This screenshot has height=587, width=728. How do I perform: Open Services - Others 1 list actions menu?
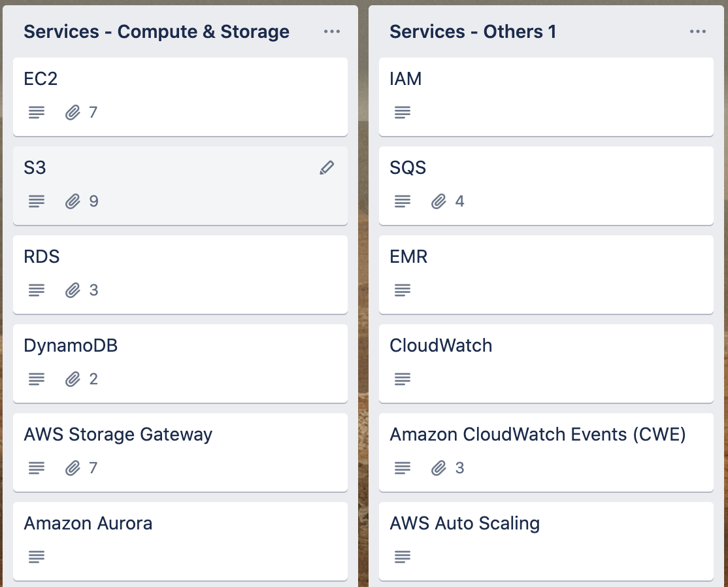point(698,31)
